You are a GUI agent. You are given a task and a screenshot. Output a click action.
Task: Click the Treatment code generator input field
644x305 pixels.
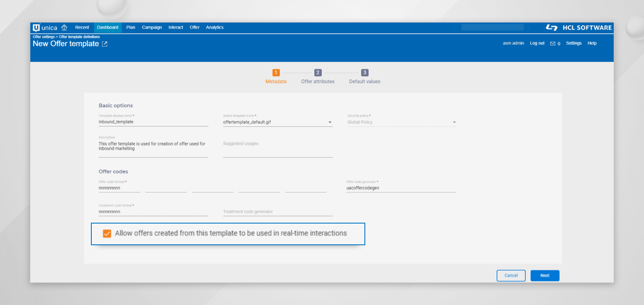[x=277, y=211]
